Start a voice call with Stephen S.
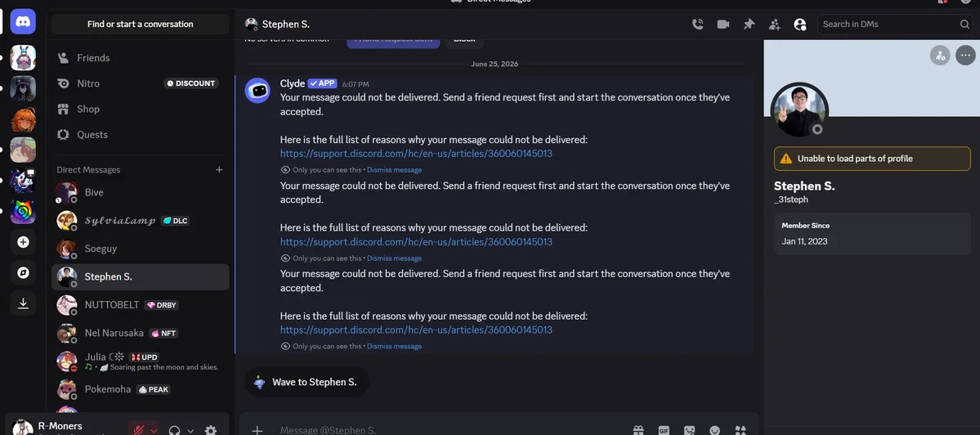980x435 pixels. [x=697, y=25]
